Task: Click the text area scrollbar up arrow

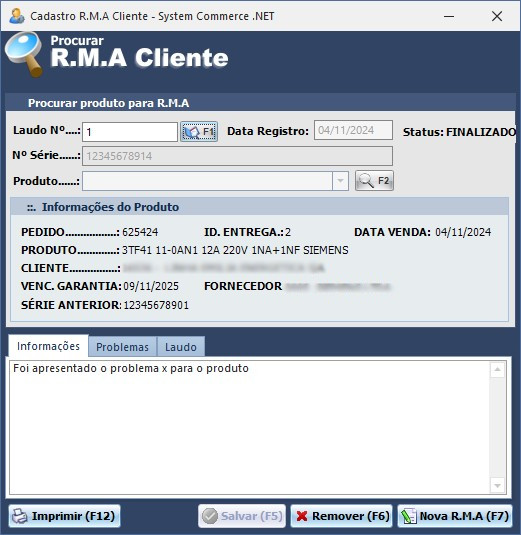Action: [x=497, y=369]
